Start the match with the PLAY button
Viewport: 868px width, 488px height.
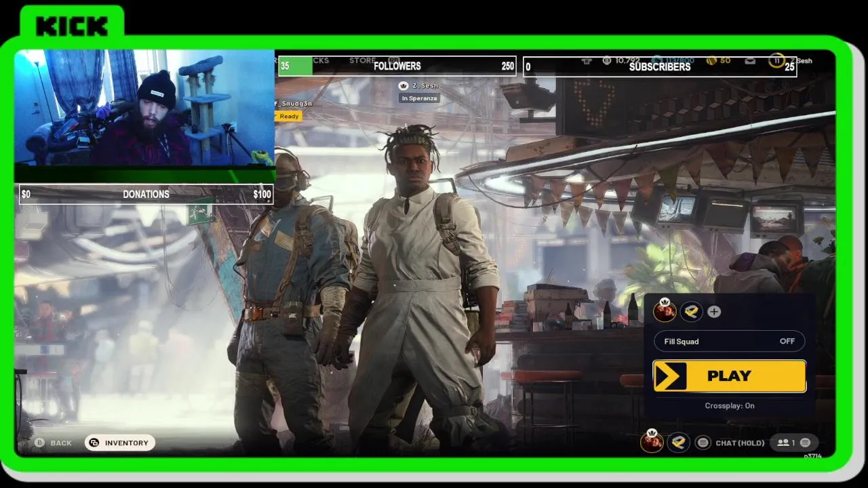[729, 376]
